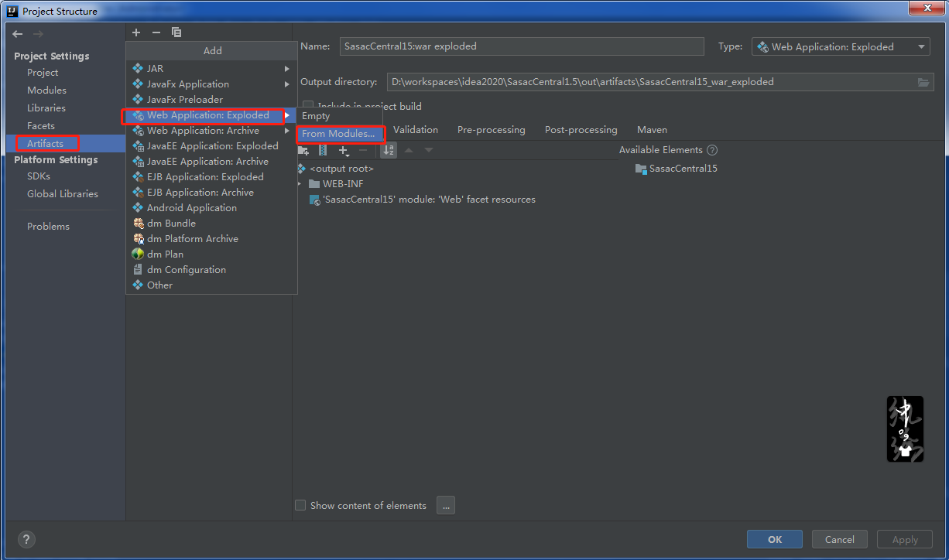This screenshot has width=949, height=560.
Task: Click the Android Application icon
Action: click(138, 208)
